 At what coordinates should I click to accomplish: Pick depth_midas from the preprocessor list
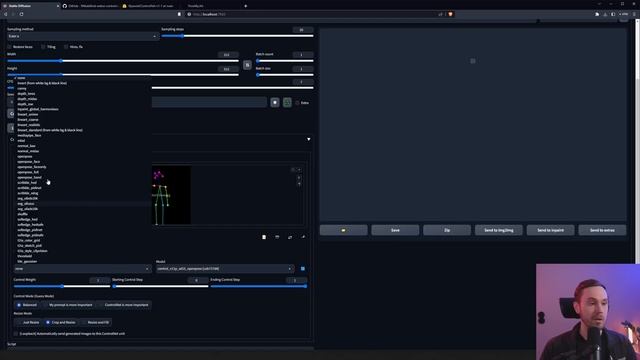click(x=27, y=99)
